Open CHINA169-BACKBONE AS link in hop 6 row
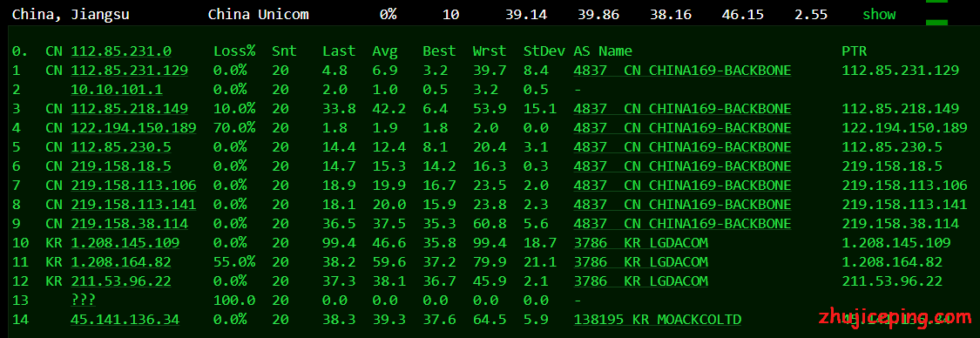The width and height of the screenshot is (980, 338). coord(682,166)
